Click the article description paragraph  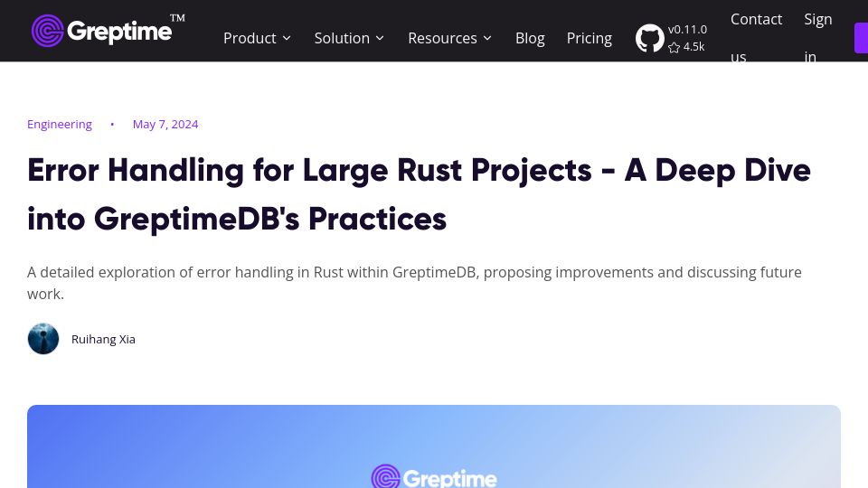(415, 283)
